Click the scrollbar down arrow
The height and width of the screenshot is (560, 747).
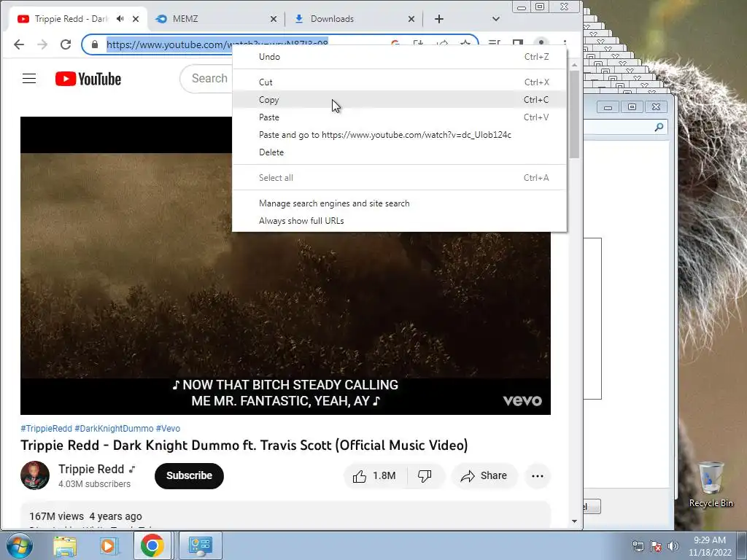point(574,521)
